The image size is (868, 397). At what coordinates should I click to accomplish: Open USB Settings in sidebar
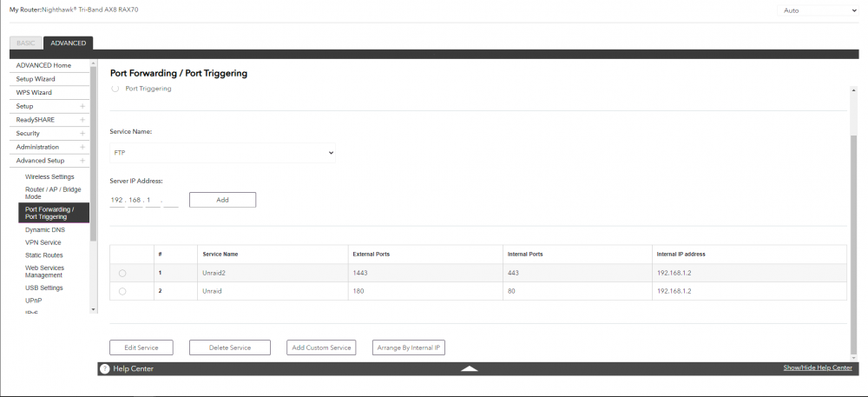pyautogui.click(x=43, y=288)
